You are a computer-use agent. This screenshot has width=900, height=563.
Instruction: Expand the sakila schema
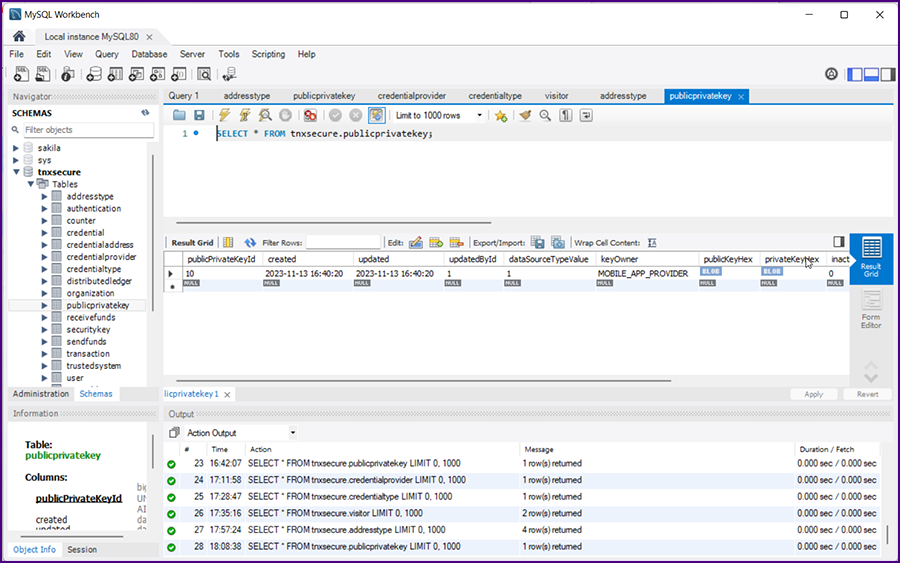[16, 148]
